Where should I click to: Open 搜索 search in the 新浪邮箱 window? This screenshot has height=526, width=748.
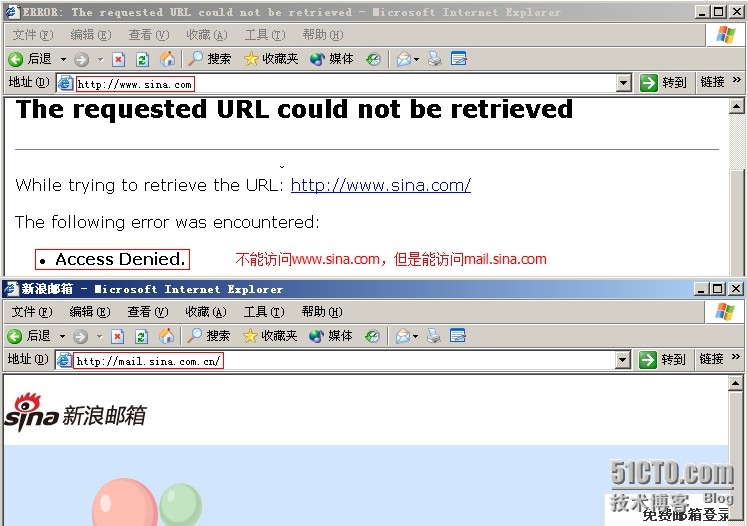click(x=208, y=336)
